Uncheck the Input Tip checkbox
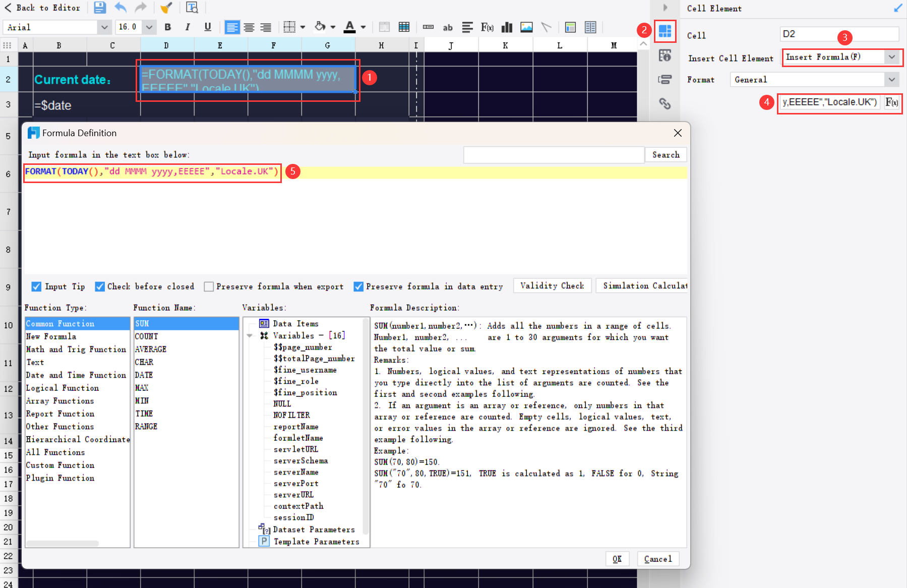The image size is (907, 588). [x=36, y=286]
